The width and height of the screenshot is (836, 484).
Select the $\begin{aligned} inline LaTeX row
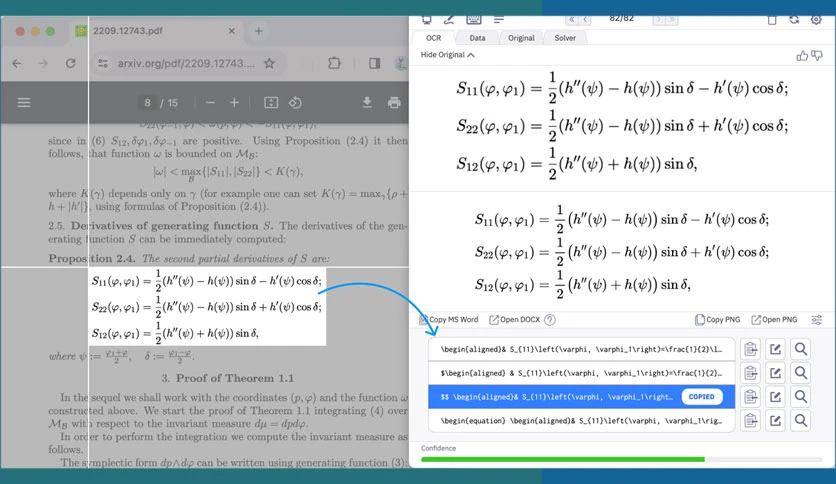tap(581, 373)
